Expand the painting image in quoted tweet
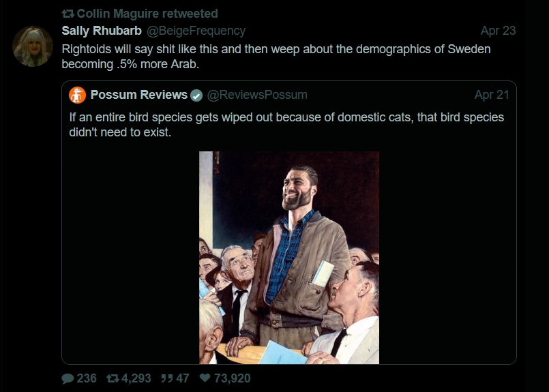The image size is (549, 392). click(289, 257)
